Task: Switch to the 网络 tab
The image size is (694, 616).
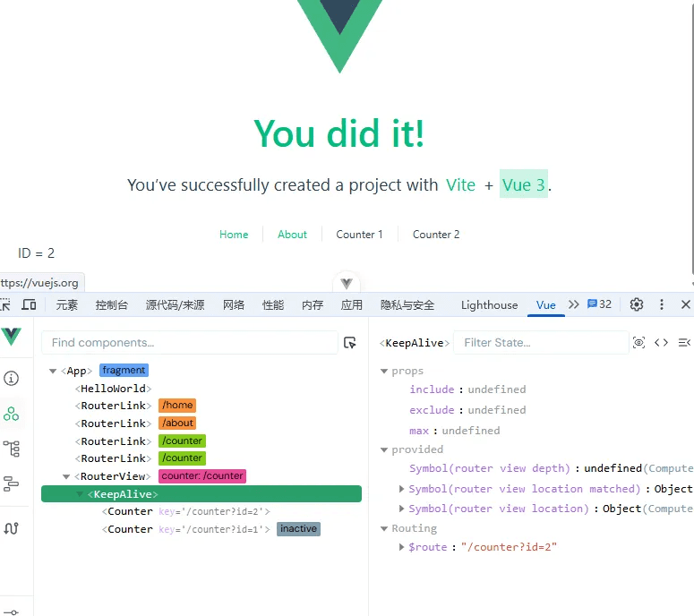Action: point(234,304)
